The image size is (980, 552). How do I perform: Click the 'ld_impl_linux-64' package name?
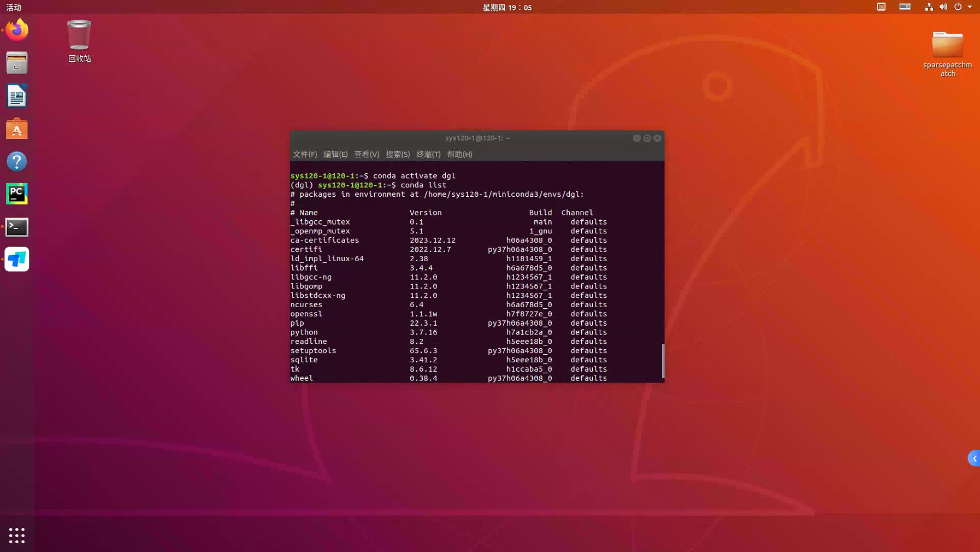(327, 259)
